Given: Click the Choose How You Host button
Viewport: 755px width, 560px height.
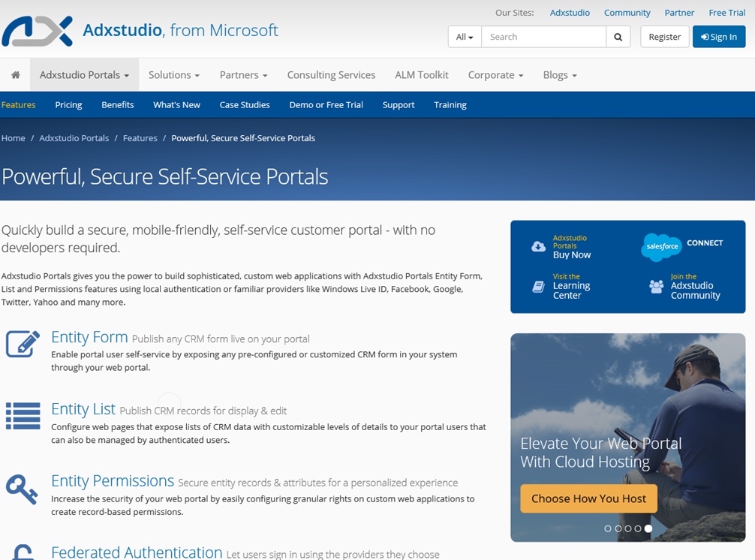Looking at the screenshot, I should click(x=588, y=498).
